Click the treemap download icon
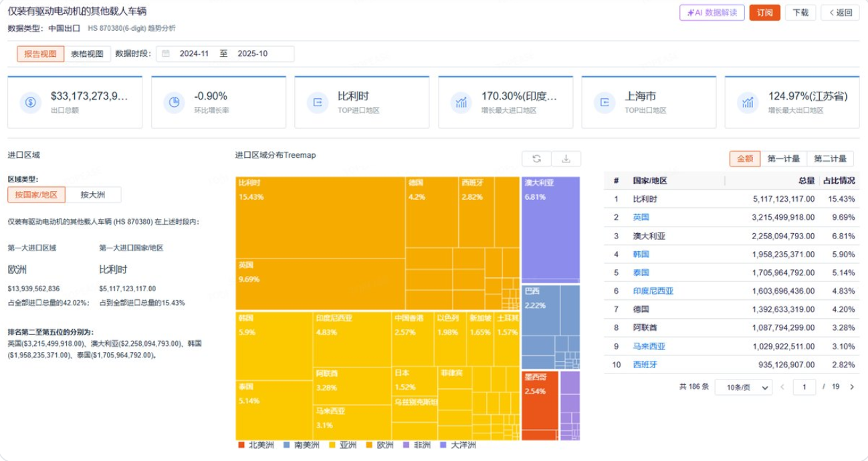 [566, 158]
